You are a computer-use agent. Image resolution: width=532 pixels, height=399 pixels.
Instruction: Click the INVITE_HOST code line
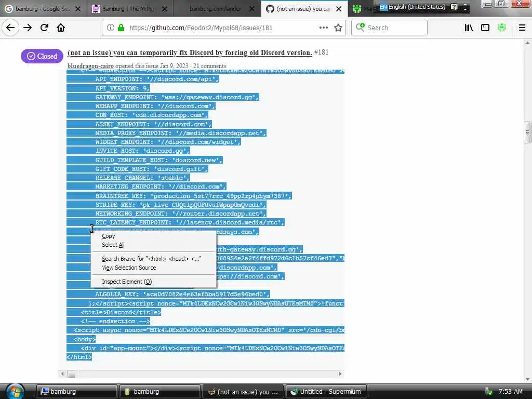[142, 151]
